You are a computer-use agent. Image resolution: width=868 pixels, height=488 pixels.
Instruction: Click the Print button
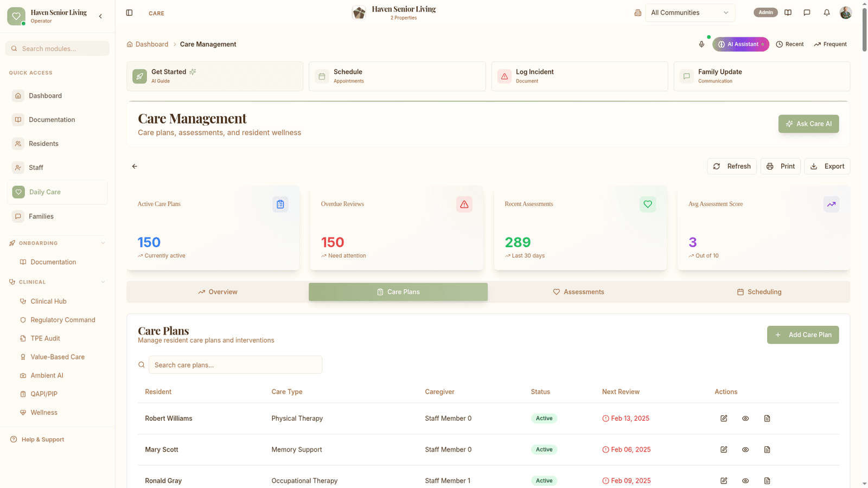coord(781,166)
